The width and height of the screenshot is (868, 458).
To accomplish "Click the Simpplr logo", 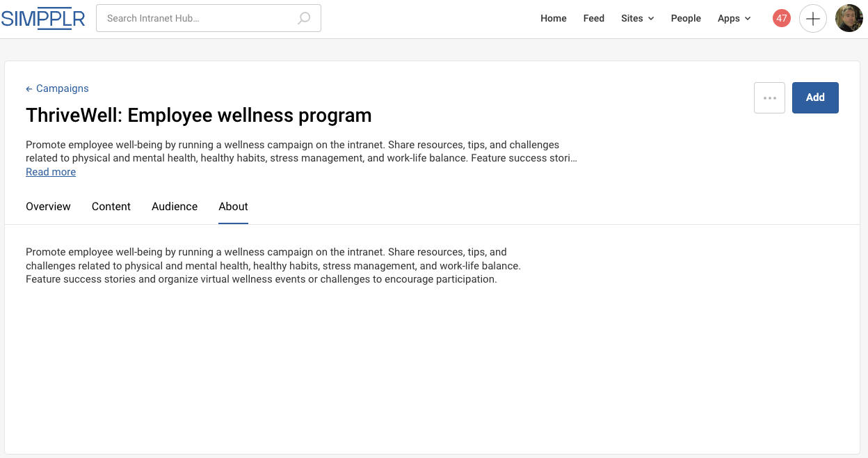I will click(43, 19).
